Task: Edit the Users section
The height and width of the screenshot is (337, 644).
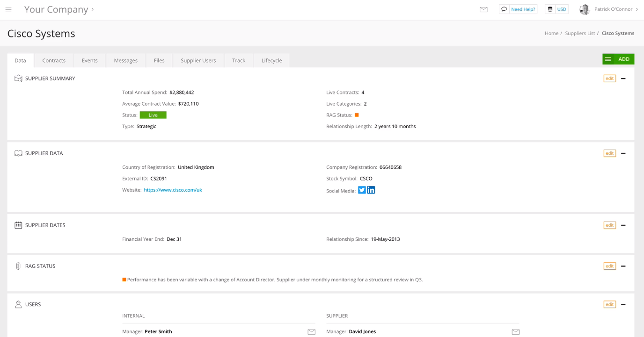Action: click(x=609, y=304)
